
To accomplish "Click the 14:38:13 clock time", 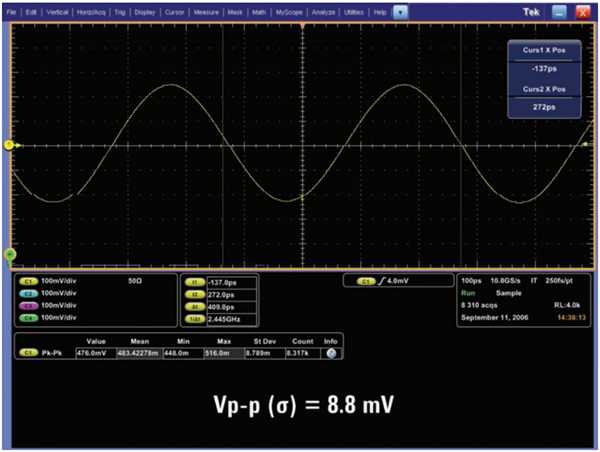I will [x=571, y=318].
